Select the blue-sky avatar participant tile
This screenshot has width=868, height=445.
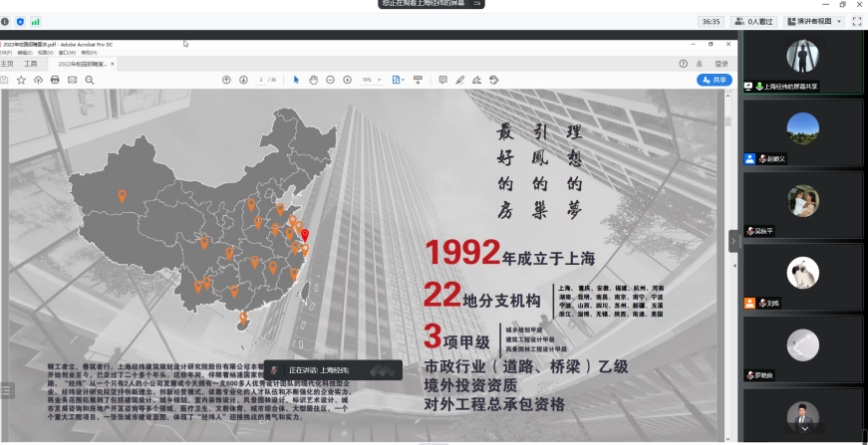pos(802,132)
